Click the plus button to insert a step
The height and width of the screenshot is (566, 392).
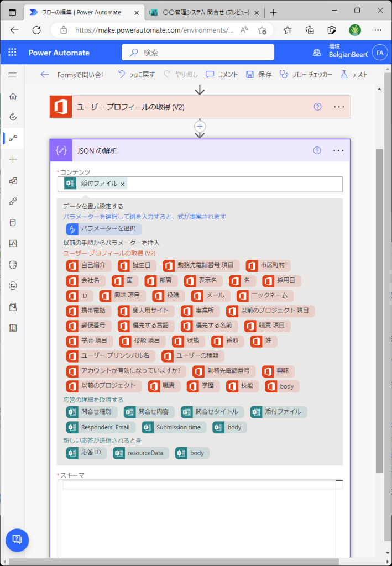[200, 127]
